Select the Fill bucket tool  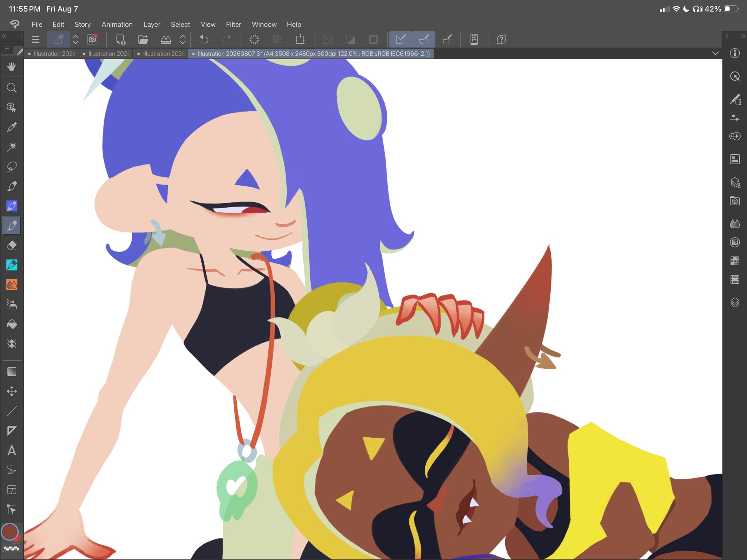pyautogui.click(x=12, y=324)
